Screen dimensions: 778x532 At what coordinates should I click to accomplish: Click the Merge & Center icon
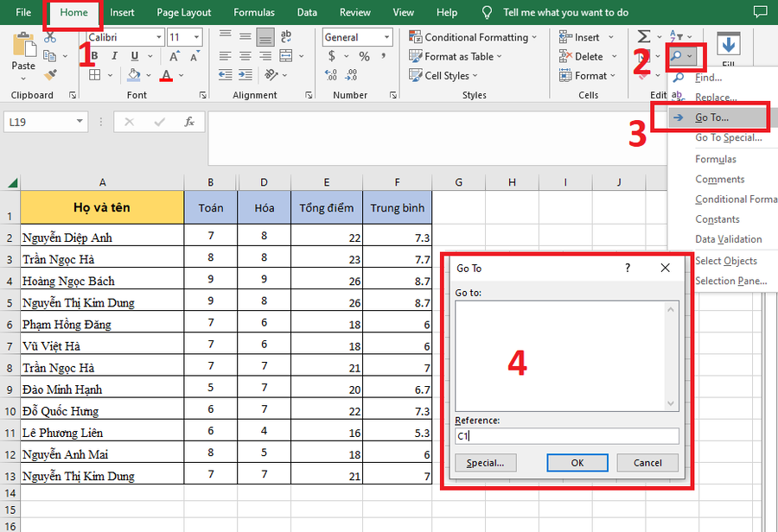[x=286, y=55]
